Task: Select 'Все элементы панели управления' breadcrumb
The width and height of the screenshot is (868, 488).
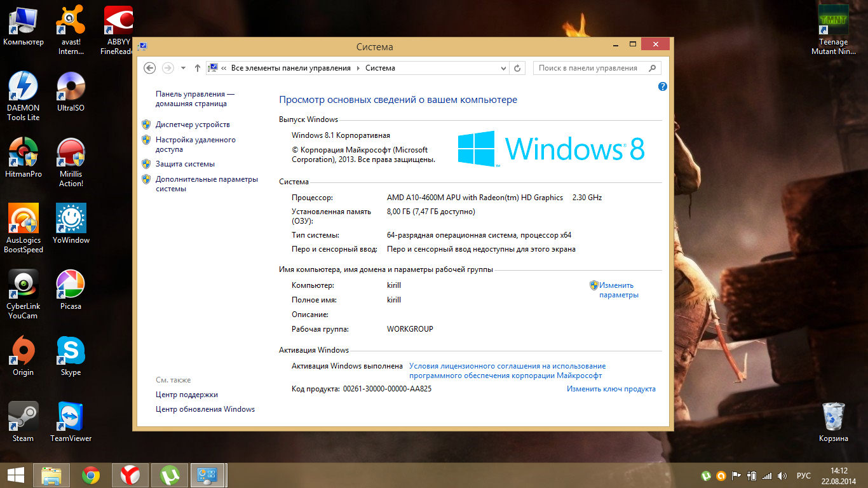Action: pos(291,68)
